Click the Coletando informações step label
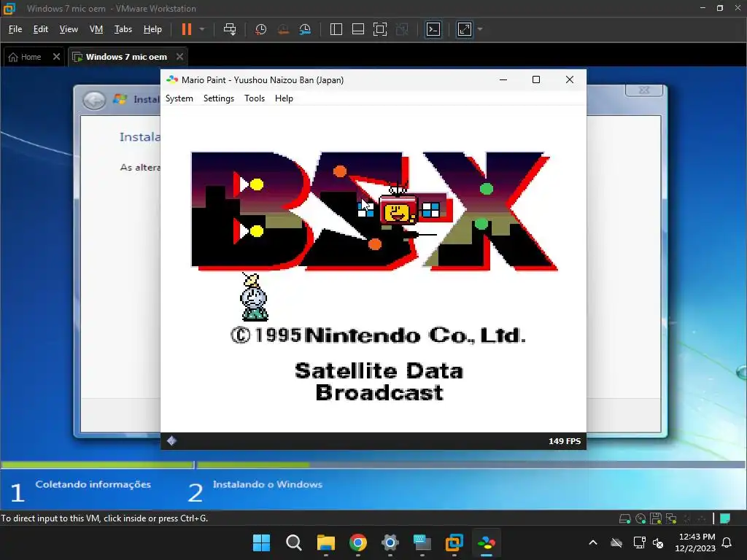Image resolution: width=747 pixels, height=560 pixels. pos(93,485)
